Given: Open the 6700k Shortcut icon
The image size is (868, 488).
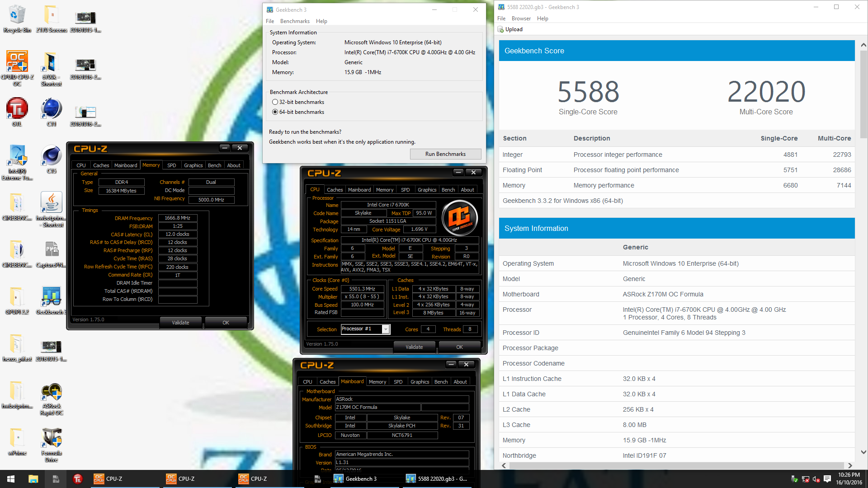Looking at the screenshot, I should point(51,68).
